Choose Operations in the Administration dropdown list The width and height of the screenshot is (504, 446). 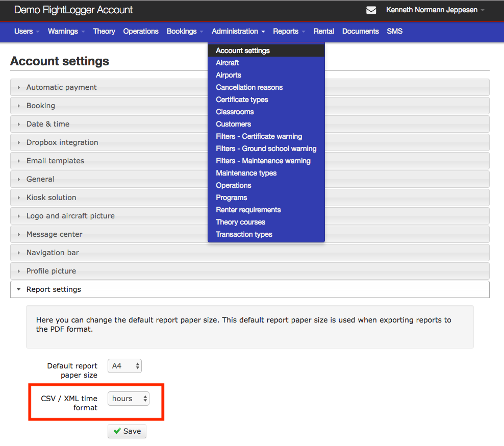coord(266,185)
